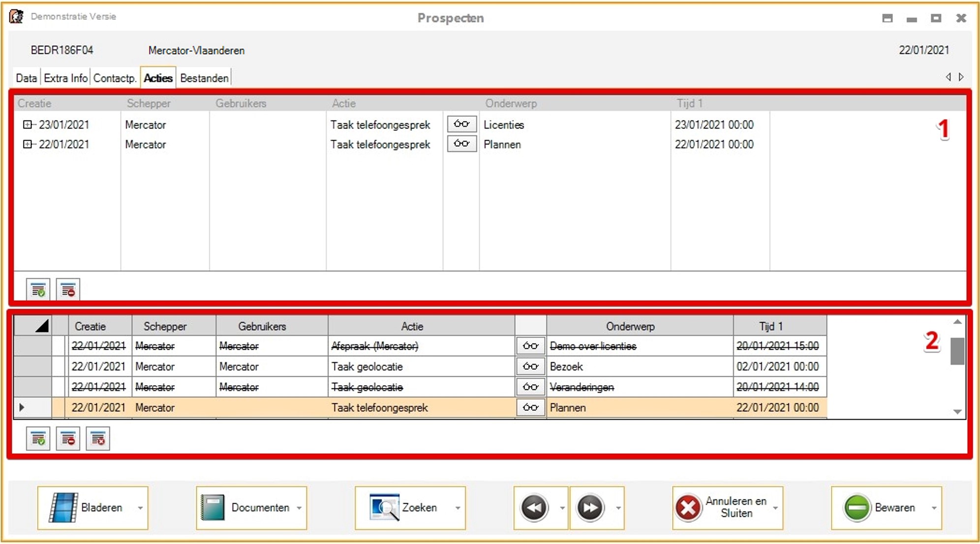Click green add icon below bottom grid
The width and height of the screenshot is (980, 544).
pos(38,438)
